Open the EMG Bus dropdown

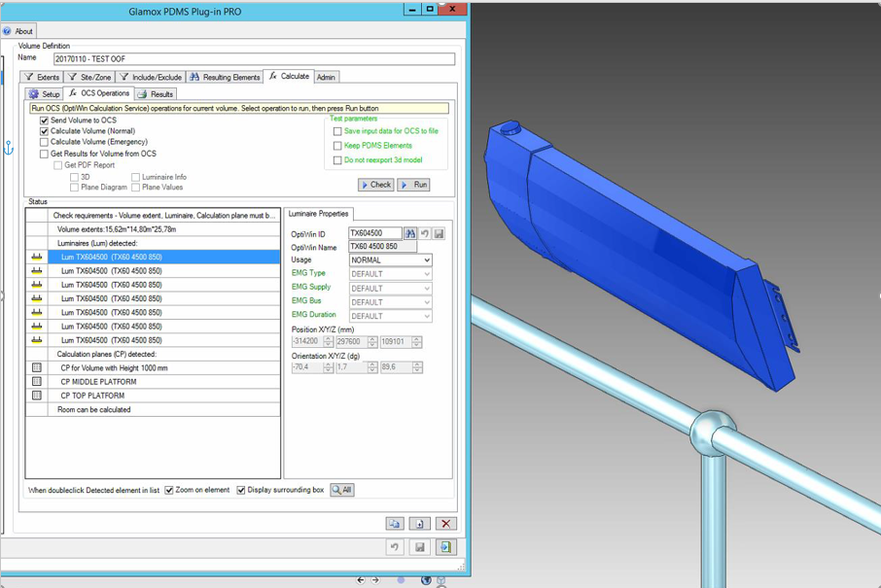pos(391,302)
